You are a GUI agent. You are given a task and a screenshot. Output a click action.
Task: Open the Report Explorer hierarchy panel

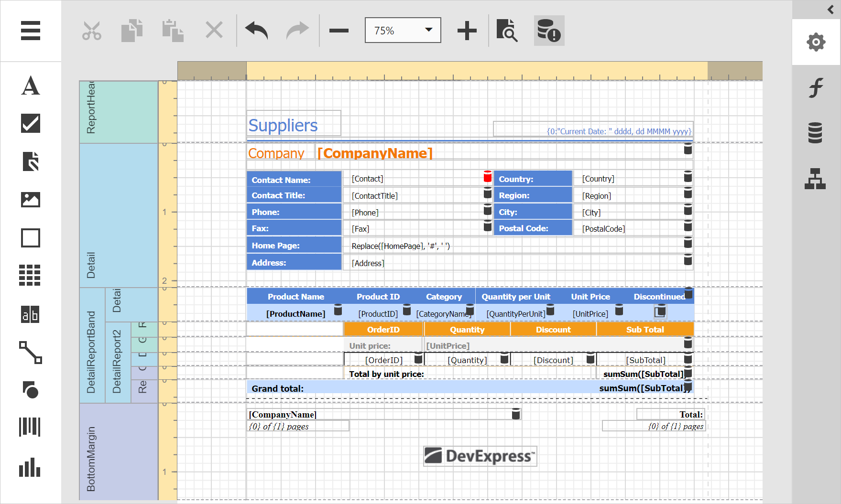coord(815,179)
